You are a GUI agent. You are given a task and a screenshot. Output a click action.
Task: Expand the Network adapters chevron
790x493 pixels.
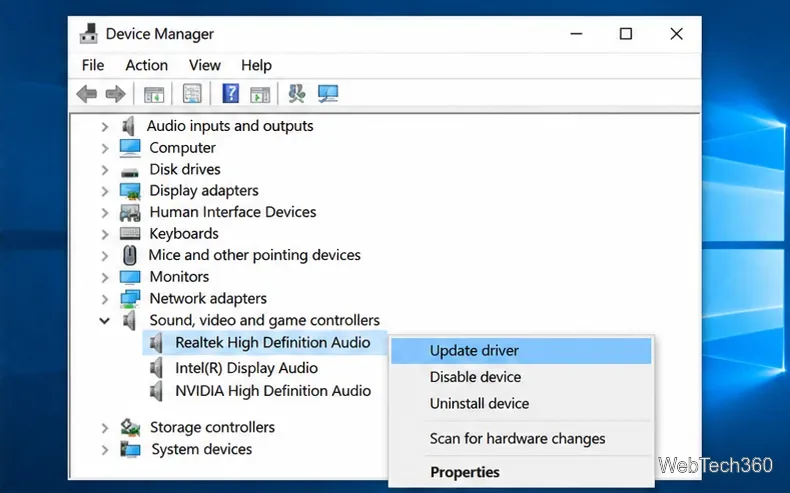[104, 299]
